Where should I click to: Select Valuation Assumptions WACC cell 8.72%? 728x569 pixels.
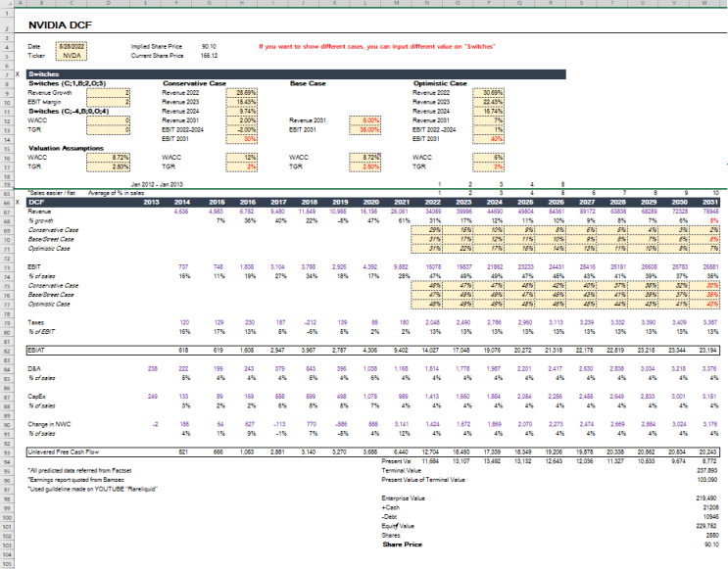click(108, 158)
